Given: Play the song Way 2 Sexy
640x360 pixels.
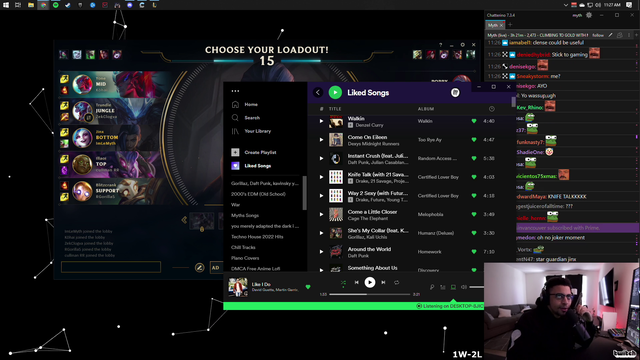Looking at the screenshot, I should (x=321, y=196).
